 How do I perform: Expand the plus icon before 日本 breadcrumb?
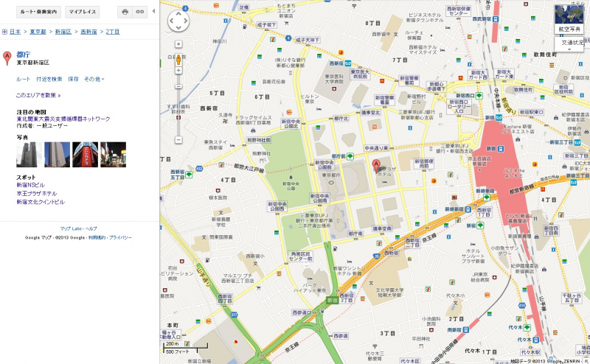(x=5, y=32)
